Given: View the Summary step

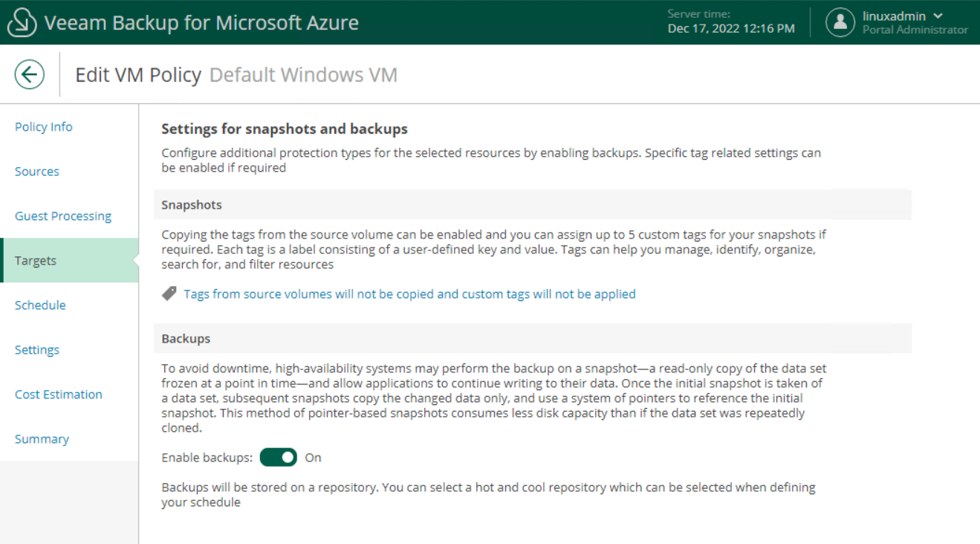Looking at the screenshot, I should (x=42, y=438).
